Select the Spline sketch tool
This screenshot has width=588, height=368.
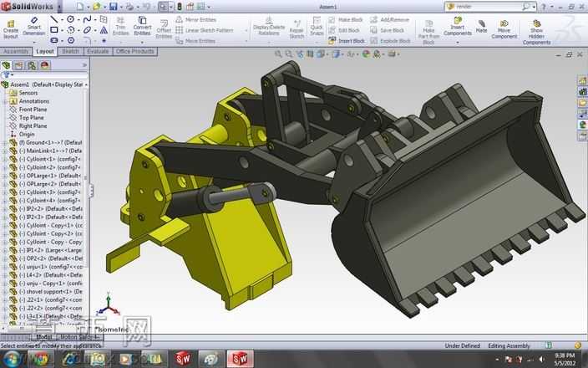click(87, 19)
